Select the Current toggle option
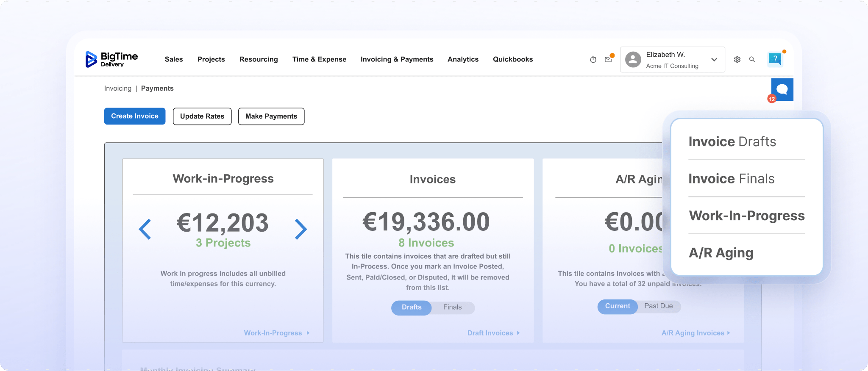Image resolution: width=868 pixels, height=371 pixels. (x=618, y=306)
